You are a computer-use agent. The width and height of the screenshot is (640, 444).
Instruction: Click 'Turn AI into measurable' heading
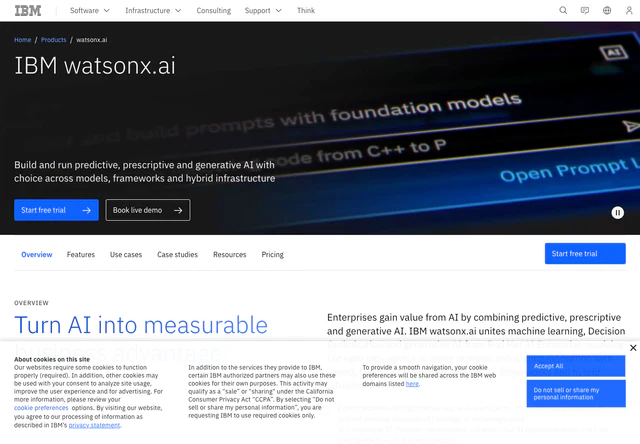coord(141,325)
